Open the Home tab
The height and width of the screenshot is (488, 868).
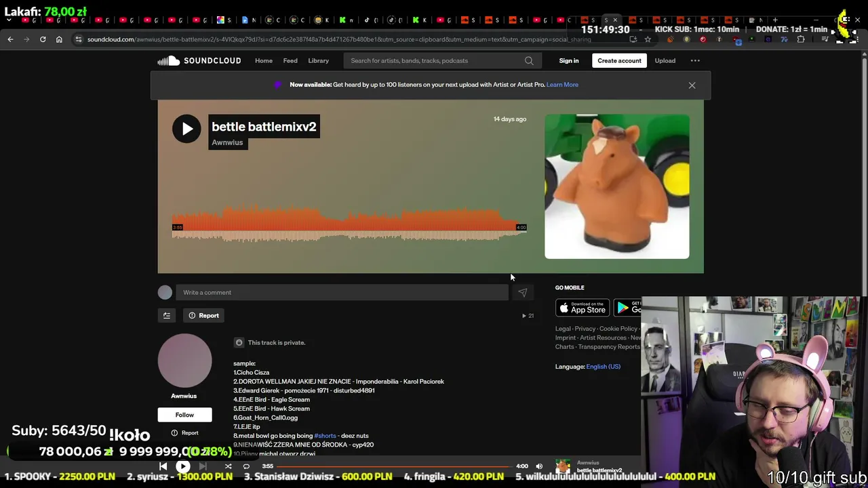point(264,61)
